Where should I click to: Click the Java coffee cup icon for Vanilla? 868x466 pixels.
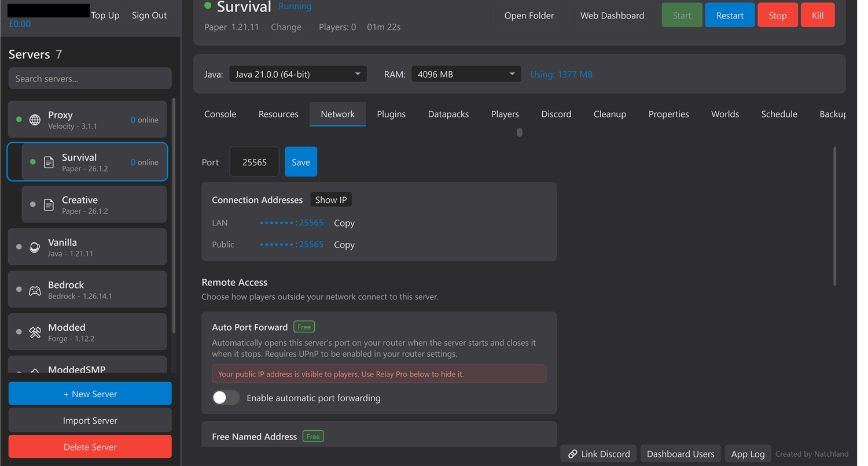35,246
